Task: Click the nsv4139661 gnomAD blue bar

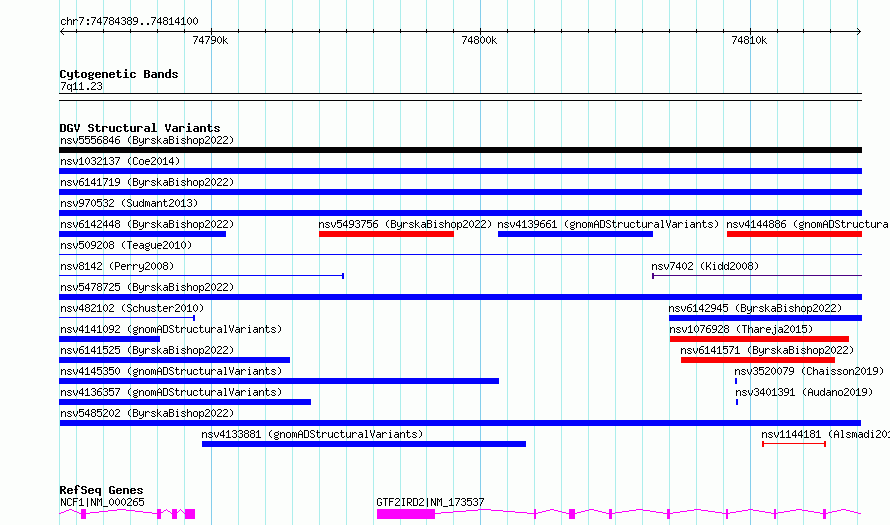Action: pos(576,234)
